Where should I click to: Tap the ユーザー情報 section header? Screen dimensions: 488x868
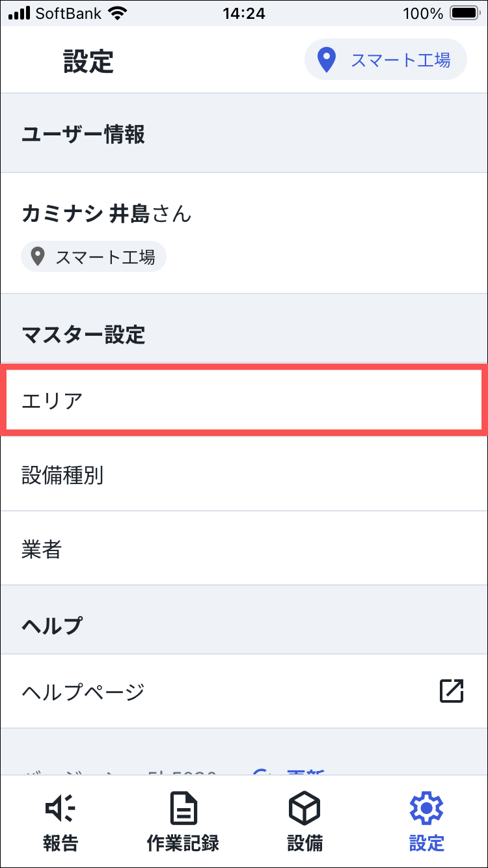tap(83, 135)
